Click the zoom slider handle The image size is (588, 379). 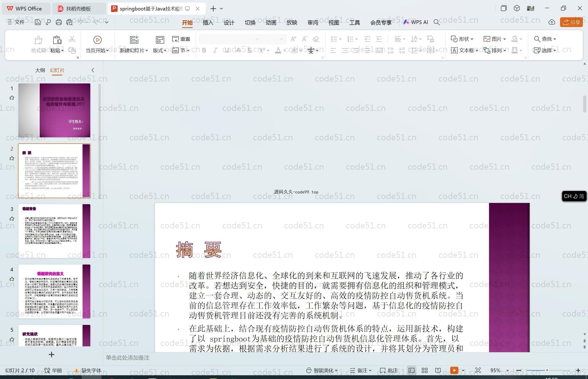click(547, 370)
